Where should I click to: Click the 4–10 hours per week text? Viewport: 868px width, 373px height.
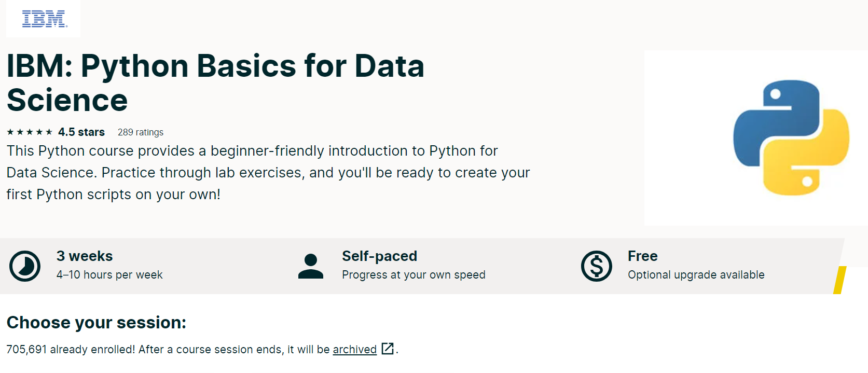tap(109, 275)
